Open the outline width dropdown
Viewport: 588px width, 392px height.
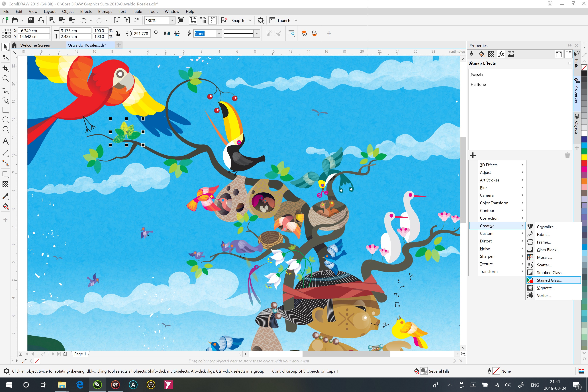tap(219, 34)
